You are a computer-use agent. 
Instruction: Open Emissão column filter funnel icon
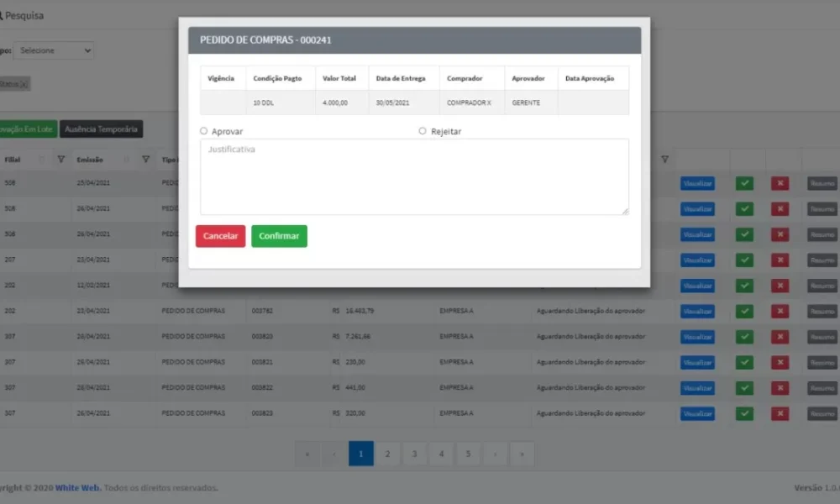point(145,159)
